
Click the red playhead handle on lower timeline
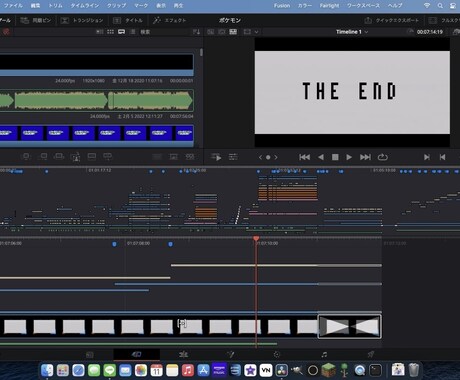coord(256,238)
